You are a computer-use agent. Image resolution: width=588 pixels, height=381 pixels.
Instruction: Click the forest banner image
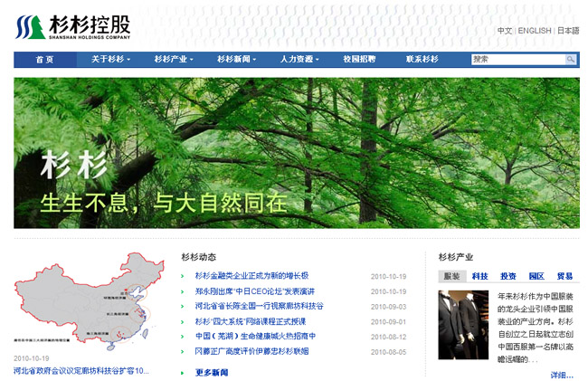coord(296,152)
